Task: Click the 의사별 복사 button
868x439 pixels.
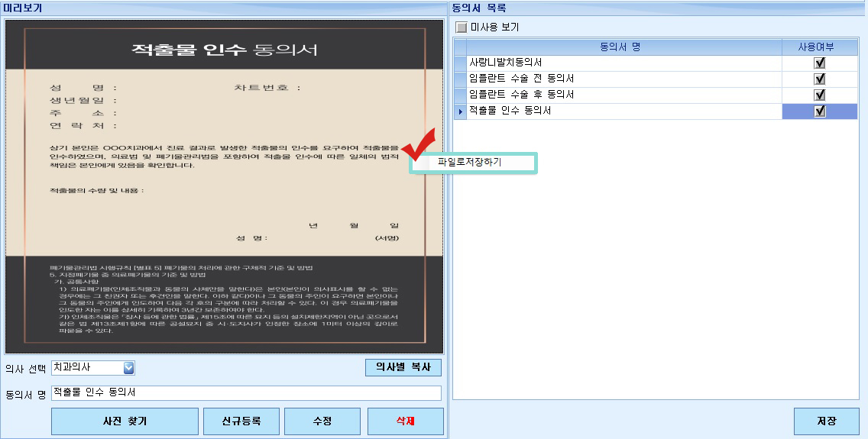Action: point(403,367)
